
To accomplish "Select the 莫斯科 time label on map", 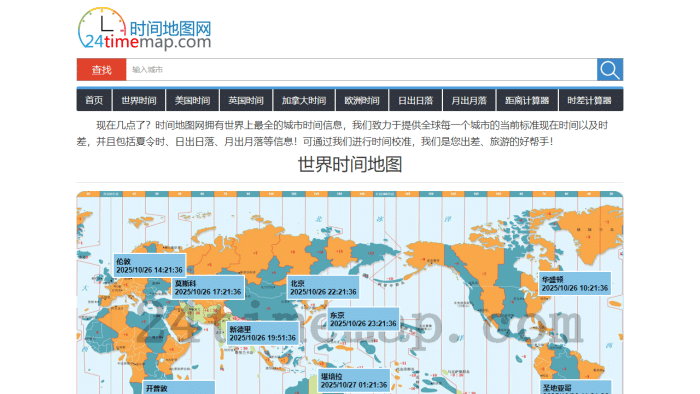I will click(x=208, y=287).
